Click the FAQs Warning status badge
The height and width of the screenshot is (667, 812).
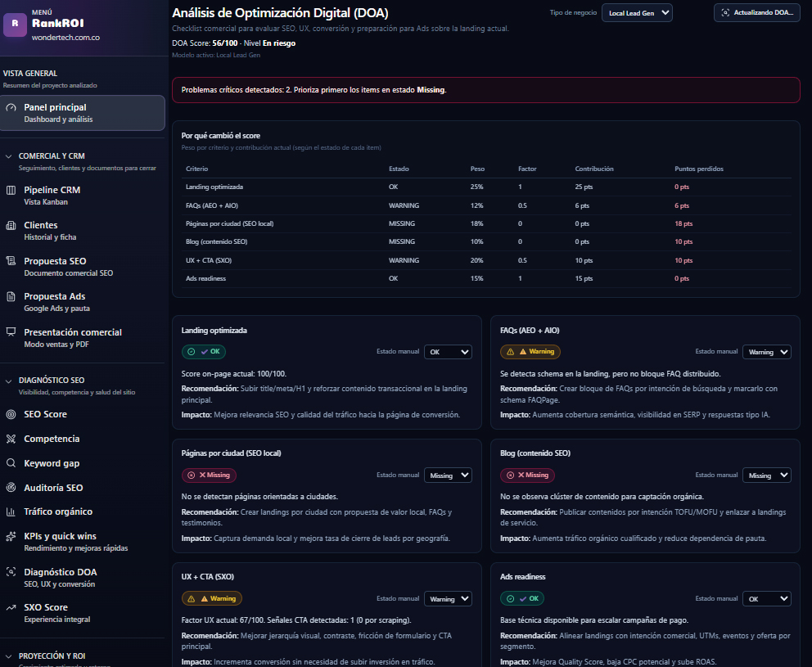[x=530, y=352]
